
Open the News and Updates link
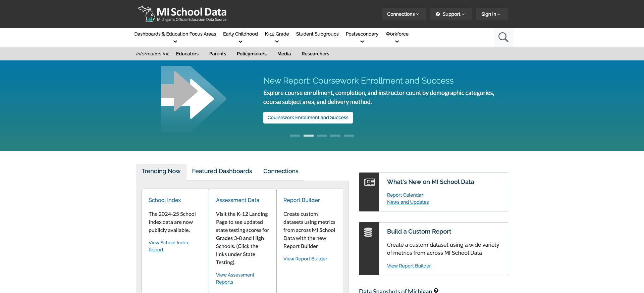pos(408,202)
